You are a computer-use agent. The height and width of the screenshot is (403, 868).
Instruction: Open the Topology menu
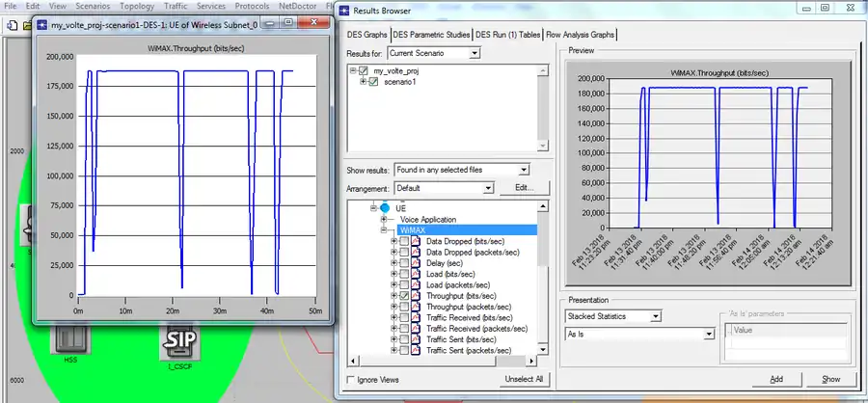[137, 6]
